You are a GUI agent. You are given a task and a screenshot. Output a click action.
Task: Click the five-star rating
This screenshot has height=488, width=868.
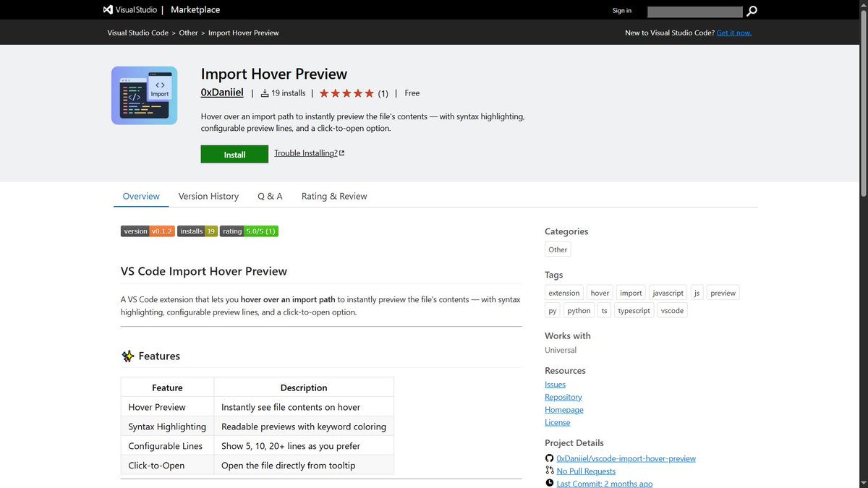[346, 93]
